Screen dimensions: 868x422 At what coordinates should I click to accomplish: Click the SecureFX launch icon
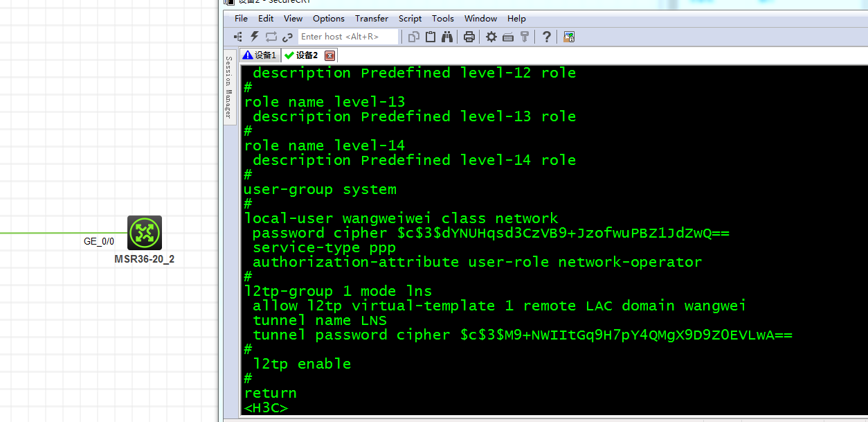(569, 37)
